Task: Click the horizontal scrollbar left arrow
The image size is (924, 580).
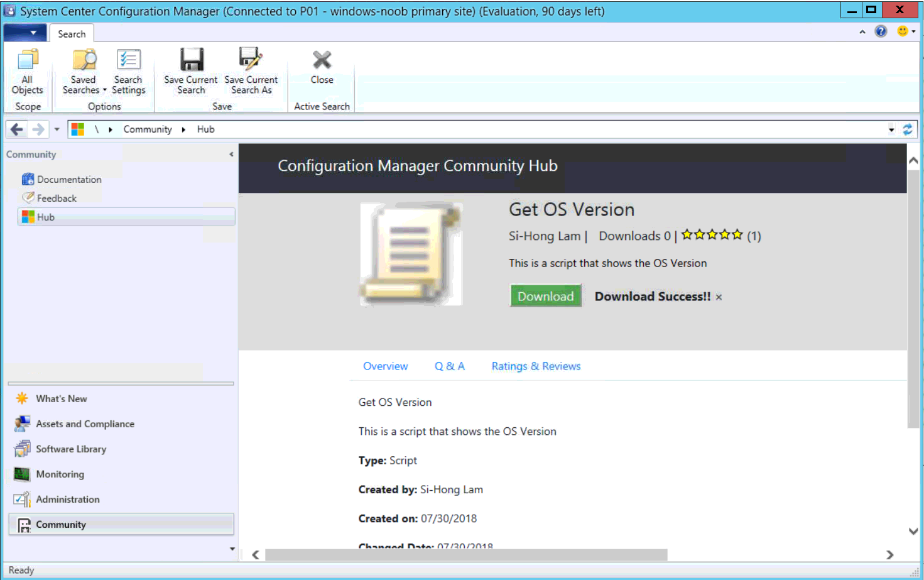Action: [256, 555]
